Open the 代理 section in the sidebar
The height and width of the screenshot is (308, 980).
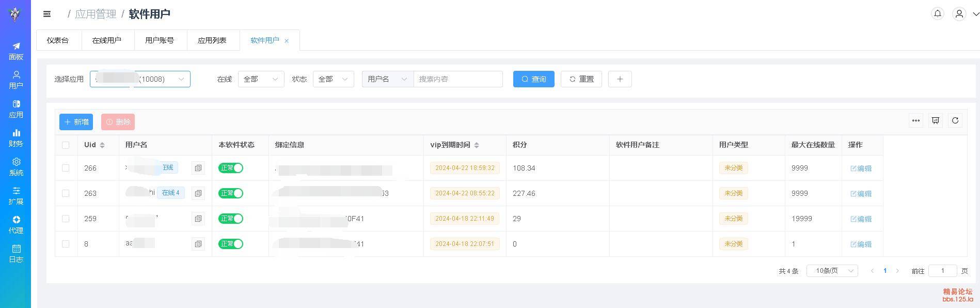point(15,225)
